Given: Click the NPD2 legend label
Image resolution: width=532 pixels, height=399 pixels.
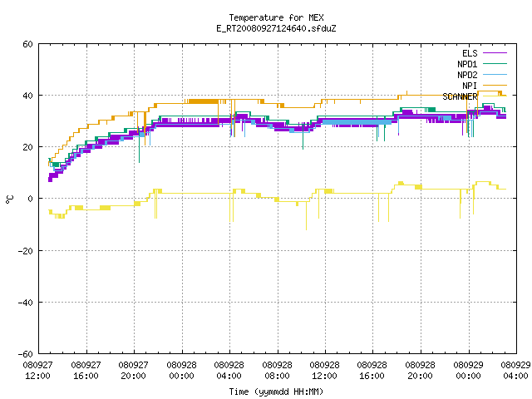Looking at the screenshot, I should pos(467,75).
